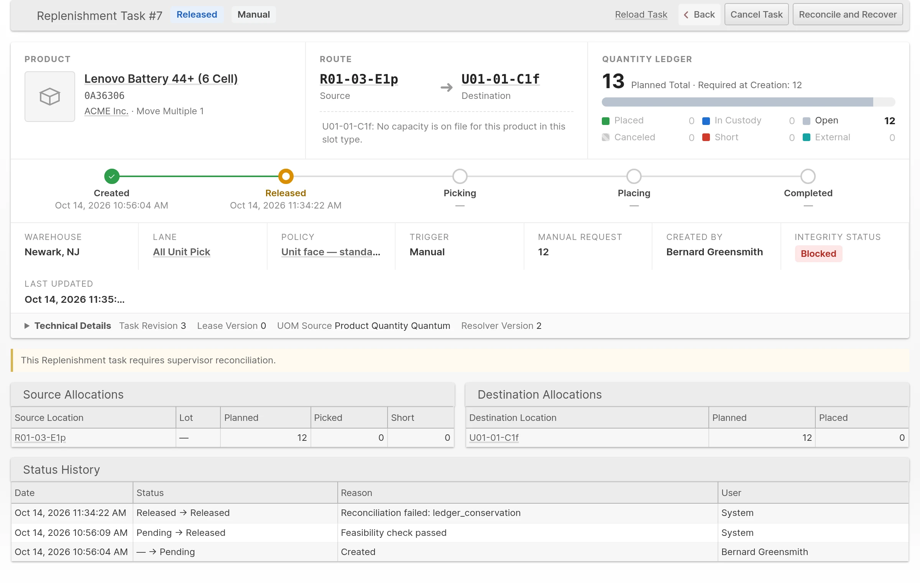Open the ACME Inc. link
Viewport: 920px width, 588px height.
[106, 111]
